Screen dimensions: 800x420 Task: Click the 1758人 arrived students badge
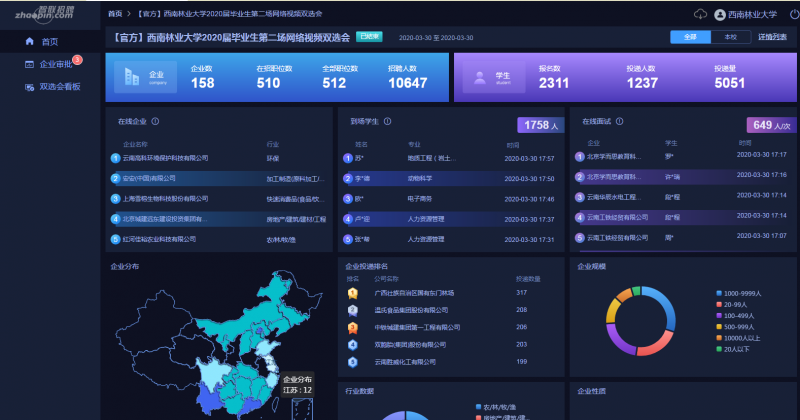[540, 125]
